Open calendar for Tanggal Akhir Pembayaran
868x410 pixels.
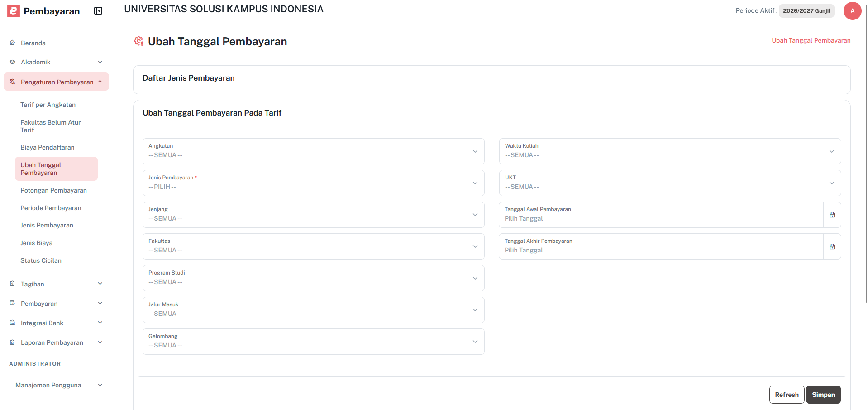click(832, 246)
